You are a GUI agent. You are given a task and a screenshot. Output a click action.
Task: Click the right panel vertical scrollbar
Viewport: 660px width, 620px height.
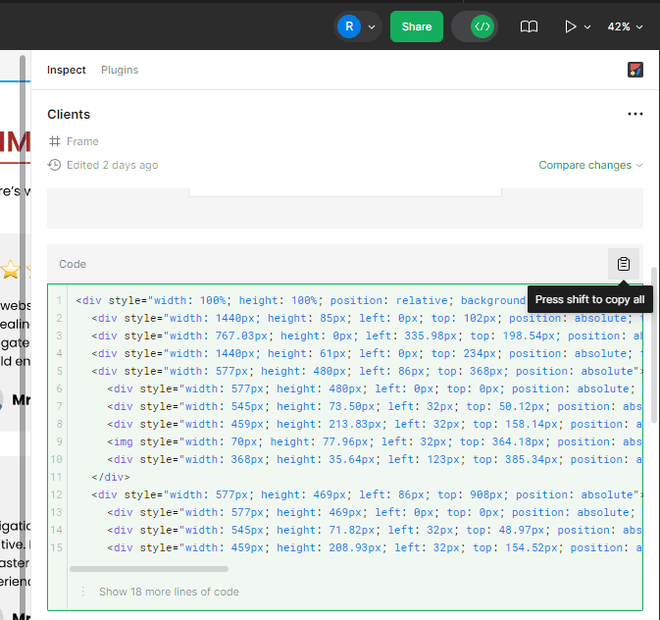[654, 344]
